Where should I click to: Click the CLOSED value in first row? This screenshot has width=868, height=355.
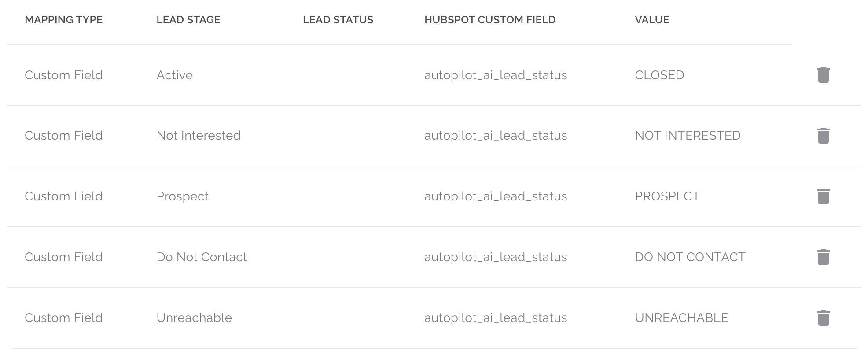(659, 75)
